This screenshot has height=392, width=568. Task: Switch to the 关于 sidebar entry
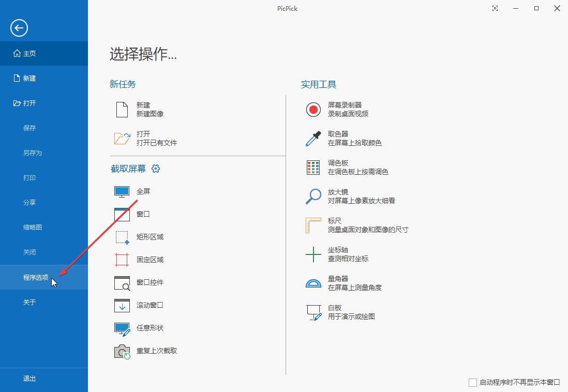[x=30, y=302]
